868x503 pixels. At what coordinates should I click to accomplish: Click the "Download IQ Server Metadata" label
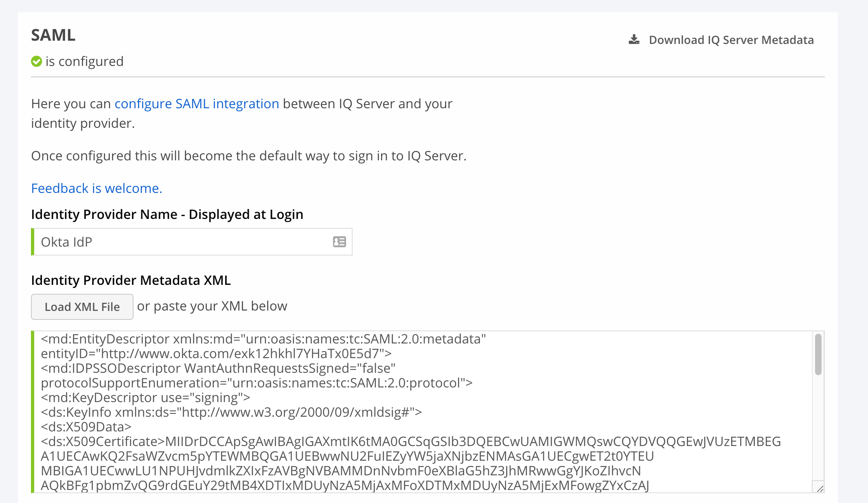point(731,40)
